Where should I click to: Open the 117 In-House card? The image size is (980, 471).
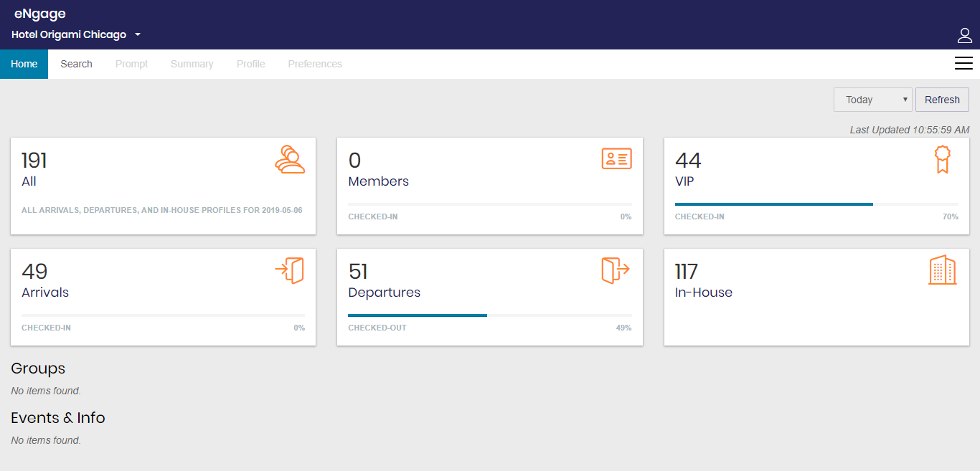(816, 297)
